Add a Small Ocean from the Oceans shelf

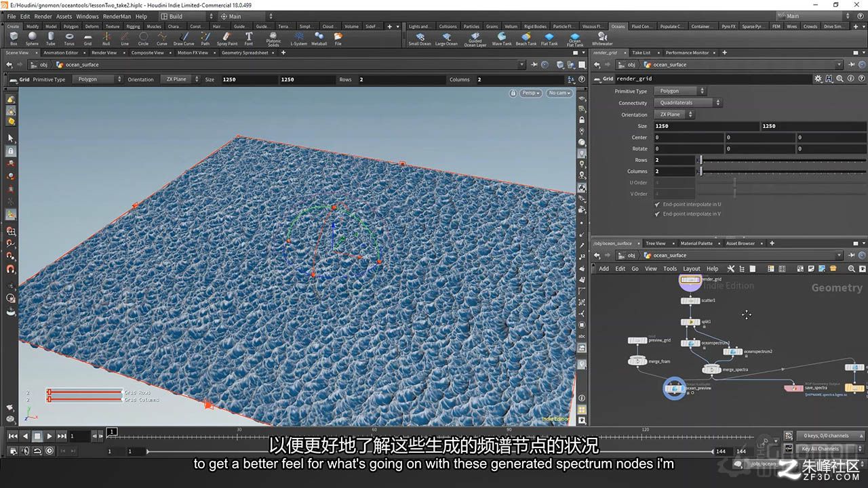[x=420, y=39]
